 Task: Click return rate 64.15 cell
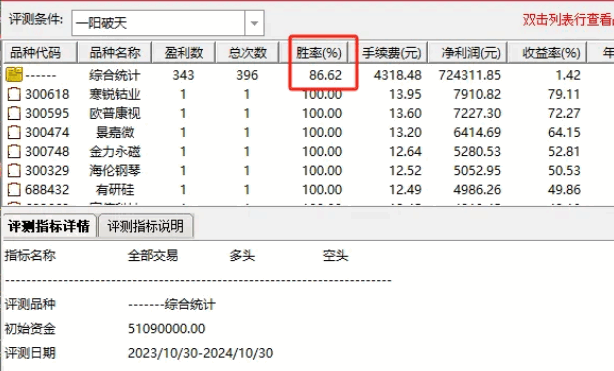pyautogui.click(x=564, y=132)
